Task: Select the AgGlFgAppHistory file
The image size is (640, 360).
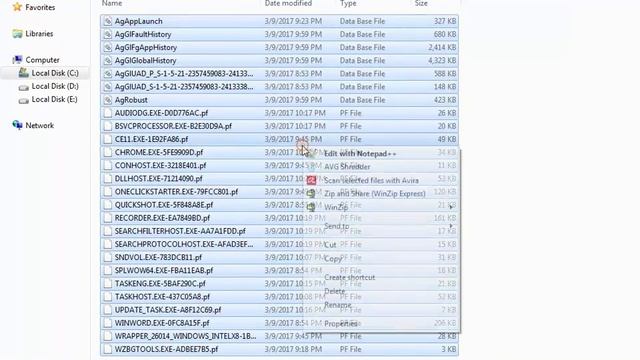Action: [x=279, y=47]
